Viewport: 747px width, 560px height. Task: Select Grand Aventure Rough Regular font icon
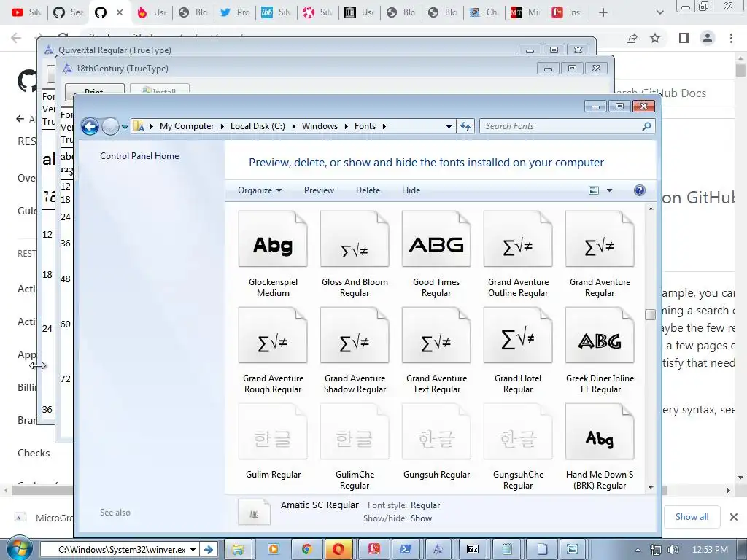(x=273, y=335)
